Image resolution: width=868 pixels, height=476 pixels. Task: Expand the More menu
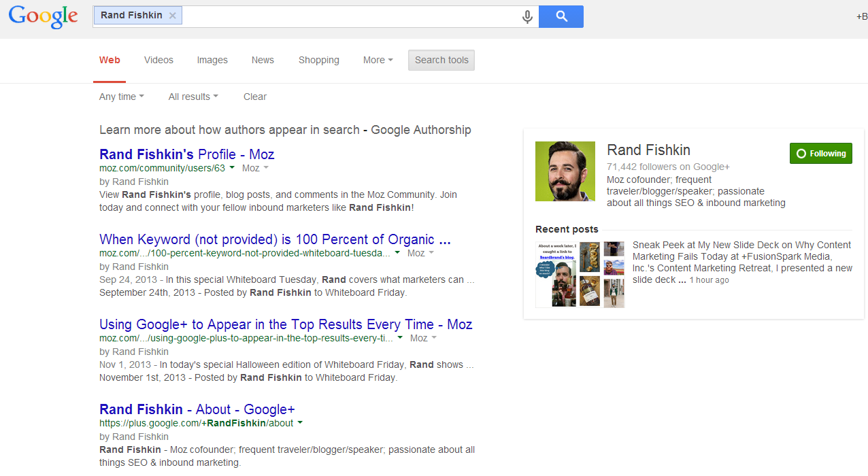378,60
